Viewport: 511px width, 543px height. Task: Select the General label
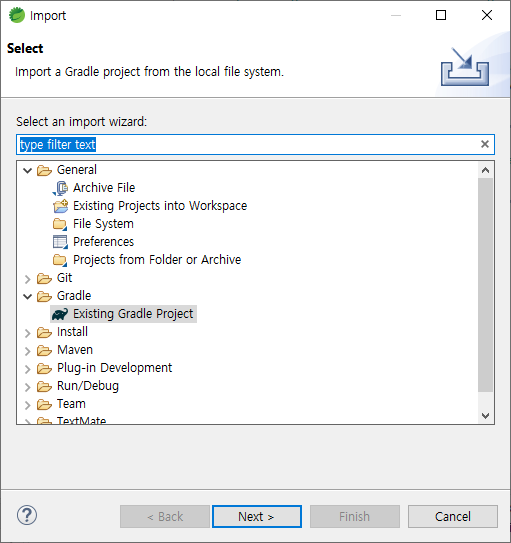coord(77,170)
